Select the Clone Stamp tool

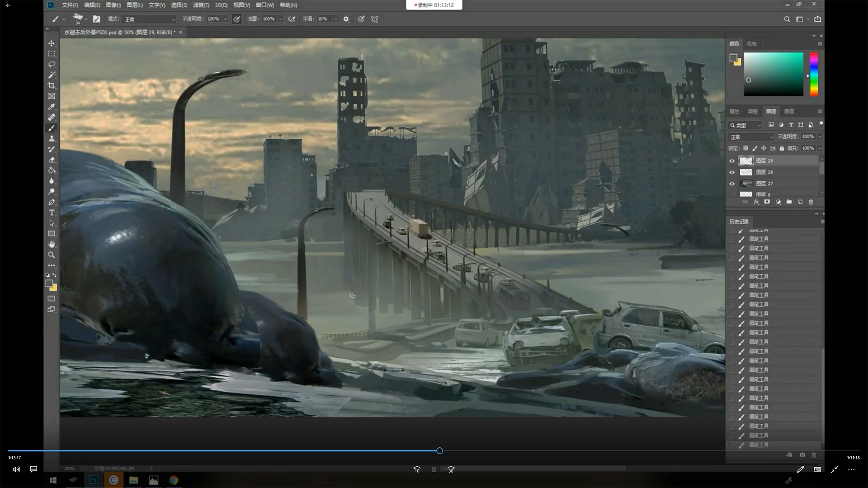pos(52,139)
